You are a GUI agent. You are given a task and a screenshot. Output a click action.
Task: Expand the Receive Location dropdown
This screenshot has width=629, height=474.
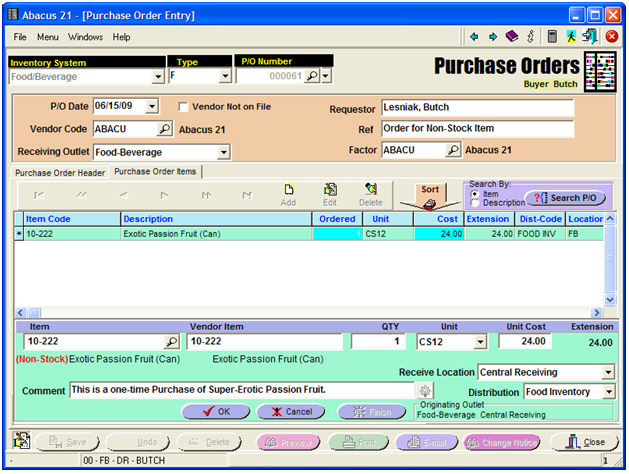[608, 372]
